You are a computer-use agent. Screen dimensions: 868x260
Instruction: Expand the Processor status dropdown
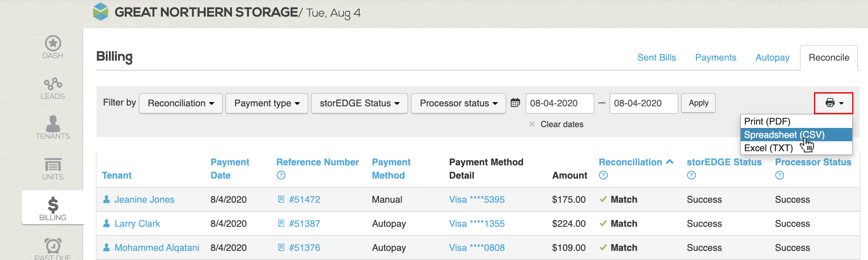(x=458, y=103)
